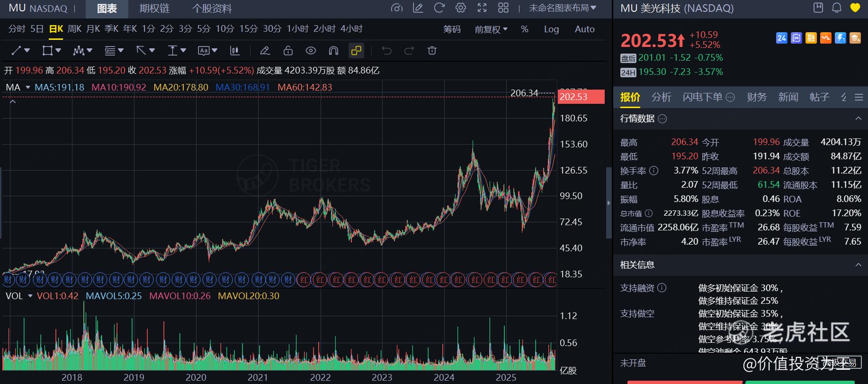Screen dimensions: 868x384
Task: Open the 前复权 adjustment dropdown
Action: 491,29
